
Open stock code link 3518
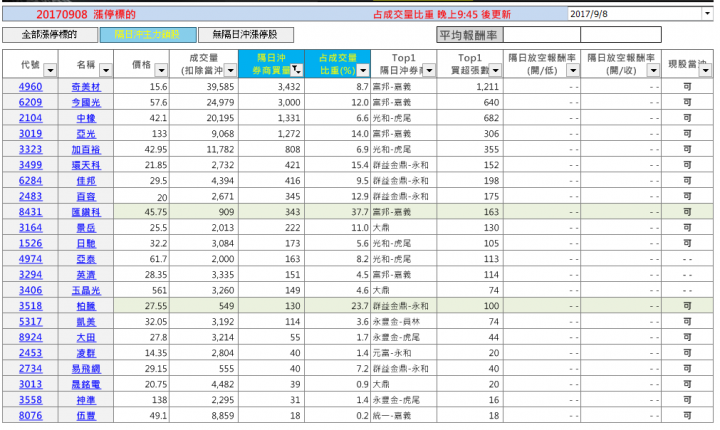[x=30, y=306]
